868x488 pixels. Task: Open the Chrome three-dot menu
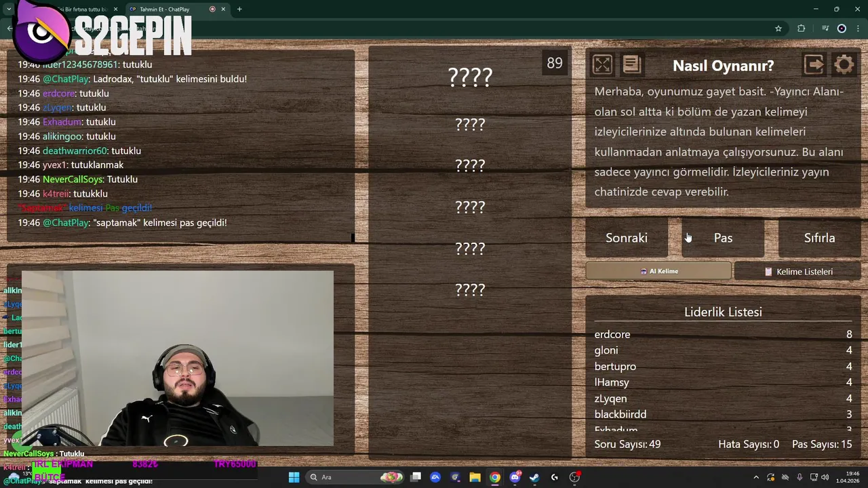[x=859, y=28]
